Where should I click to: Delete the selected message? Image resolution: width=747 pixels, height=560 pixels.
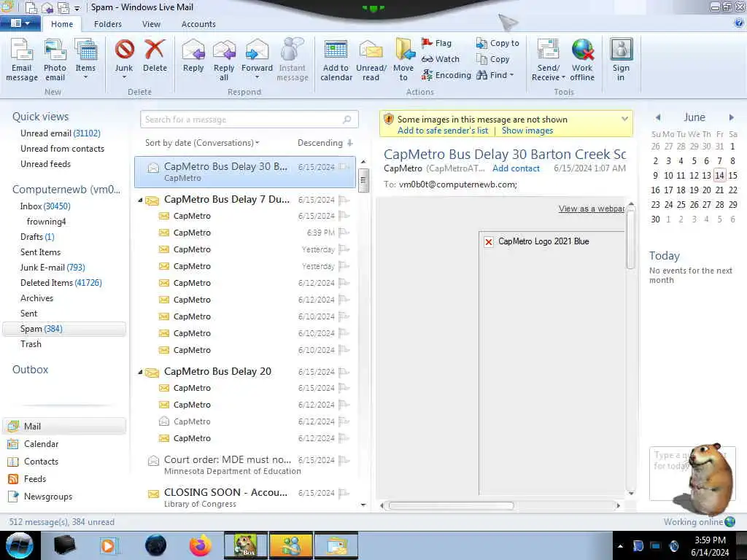[x=155, y=56]
